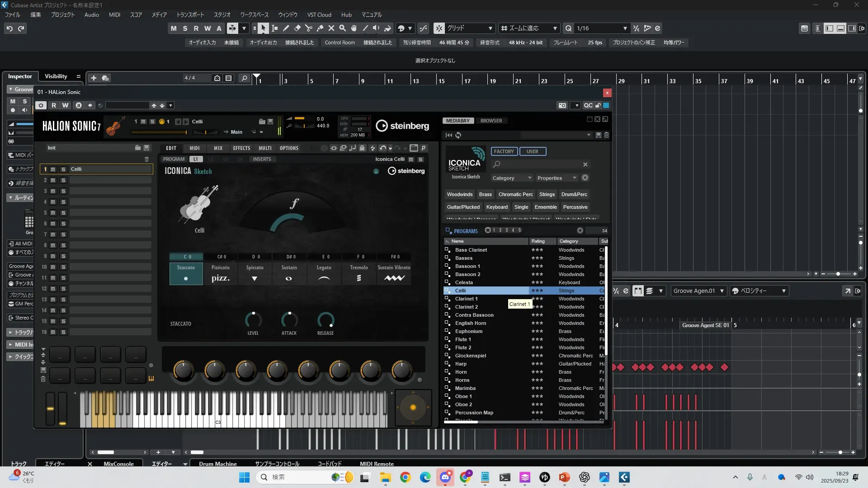
Task: Select the Zoom magnifier tool
Action: (x=342, y=28)
